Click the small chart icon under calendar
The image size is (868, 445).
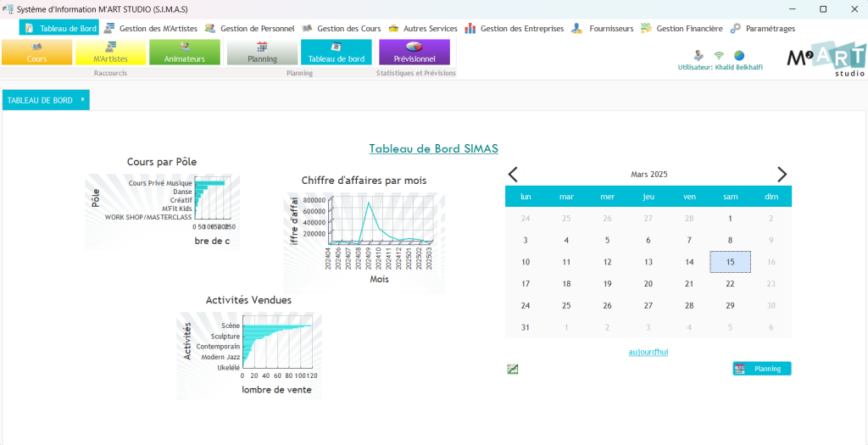click(x=513, y=370)
